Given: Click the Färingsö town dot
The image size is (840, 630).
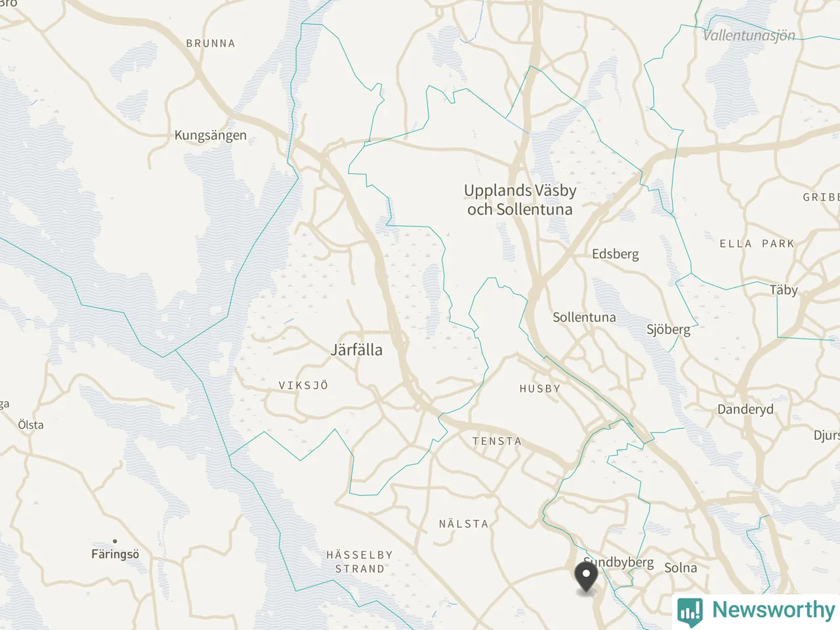Looking at the screenshot, I should 115,541.
